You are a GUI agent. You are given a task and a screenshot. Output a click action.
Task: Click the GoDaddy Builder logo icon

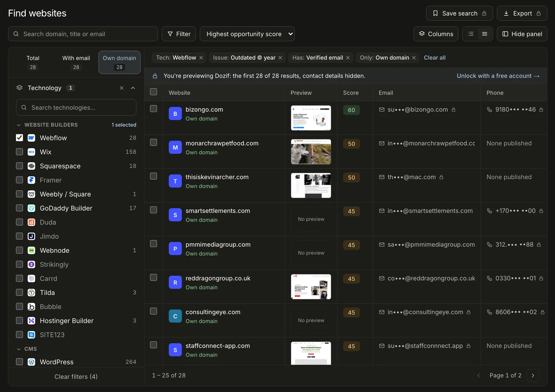[31, 208]
